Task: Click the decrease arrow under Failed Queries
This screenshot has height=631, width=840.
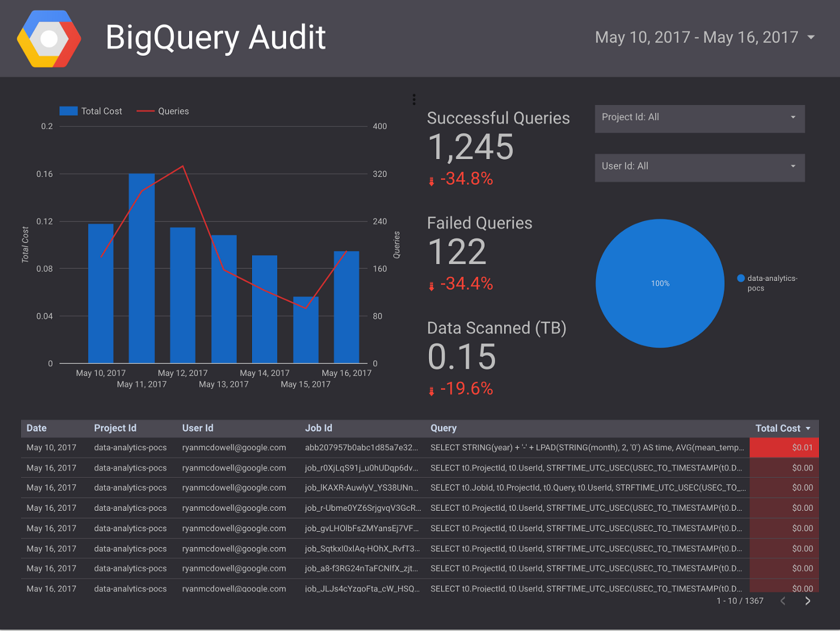Action: point(431,285)
